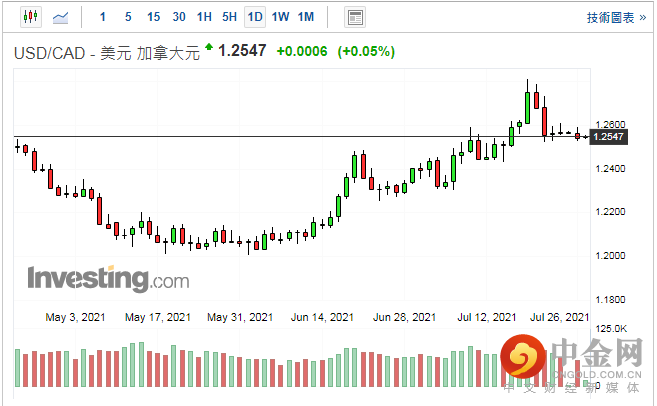657x406 pixels.
Task: Select the 30 minute timeframe
Action: (x=179, y=17)
